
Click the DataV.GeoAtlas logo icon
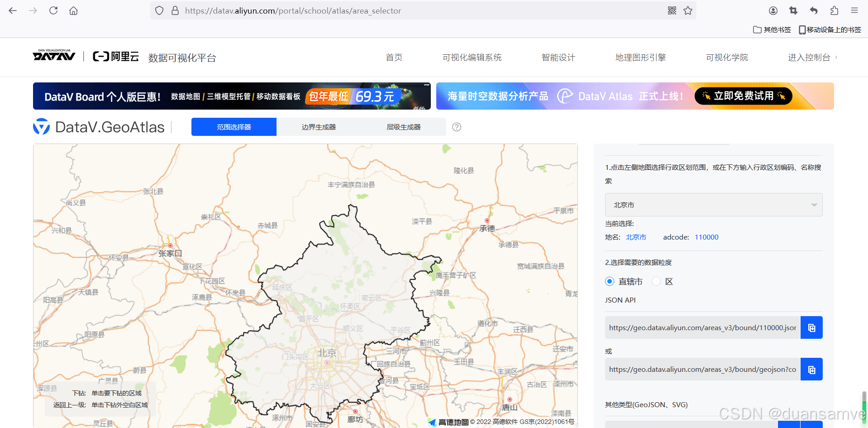tap(42, 127)
